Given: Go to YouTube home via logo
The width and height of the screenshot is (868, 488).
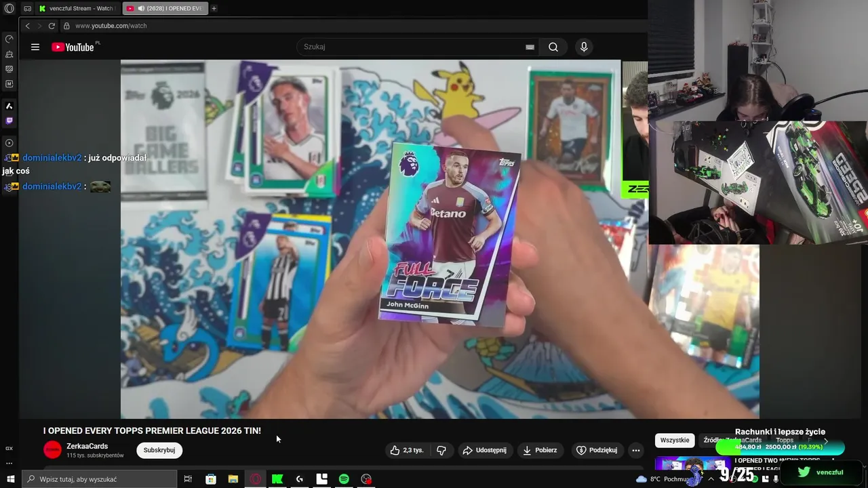Looking at the screenshot, I should click(x=73, y=47).
